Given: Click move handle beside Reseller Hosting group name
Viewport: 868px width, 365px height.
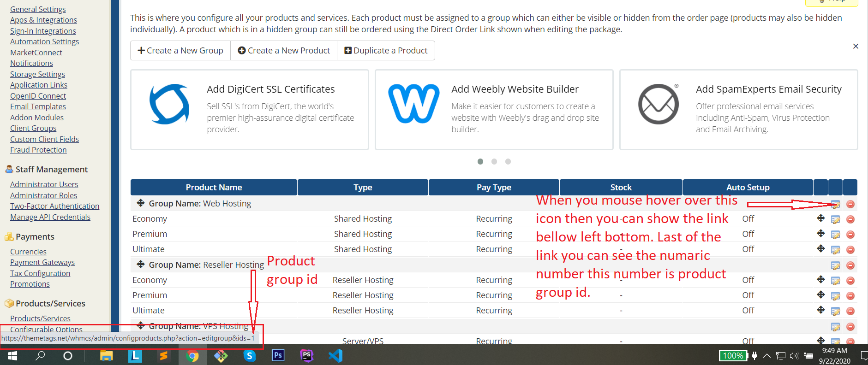Looking at the screenshot, I should 141,265.
